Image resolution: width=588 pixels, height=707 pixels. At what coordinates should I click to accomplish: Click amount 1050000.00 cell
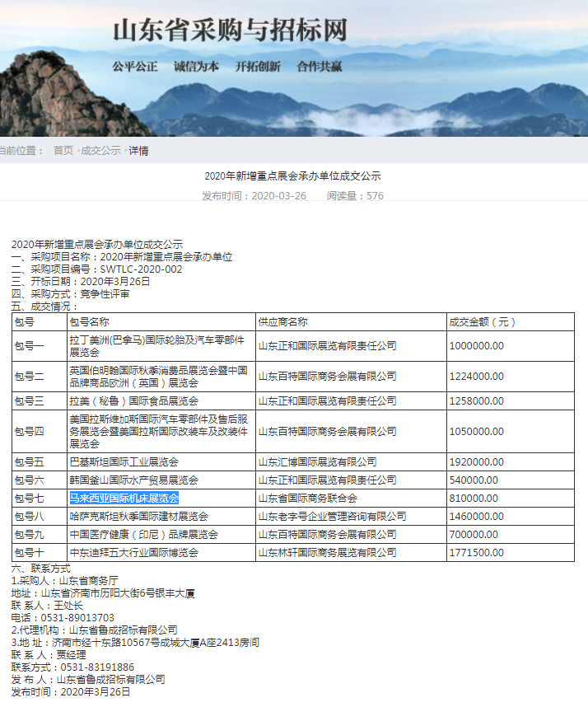(511, 432)
